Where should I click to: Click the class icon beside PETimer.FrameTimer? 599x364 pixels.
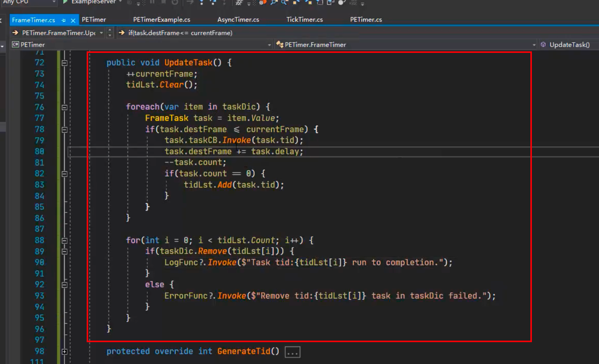point(280,44)
